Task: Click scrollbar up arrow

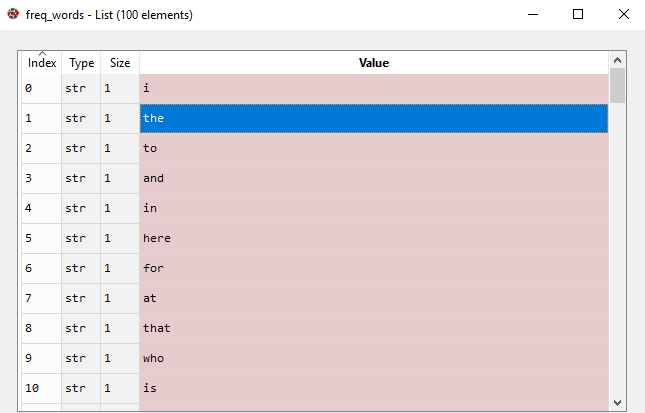Action: [617, 60]
